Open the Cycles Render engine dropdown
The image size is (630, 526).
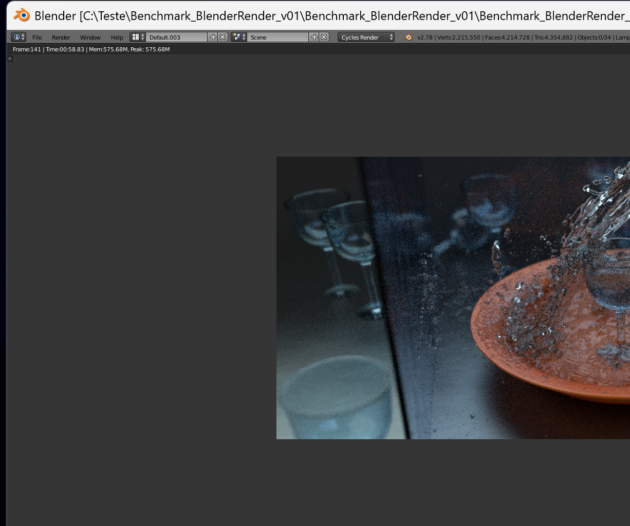(x=366, y=37)
